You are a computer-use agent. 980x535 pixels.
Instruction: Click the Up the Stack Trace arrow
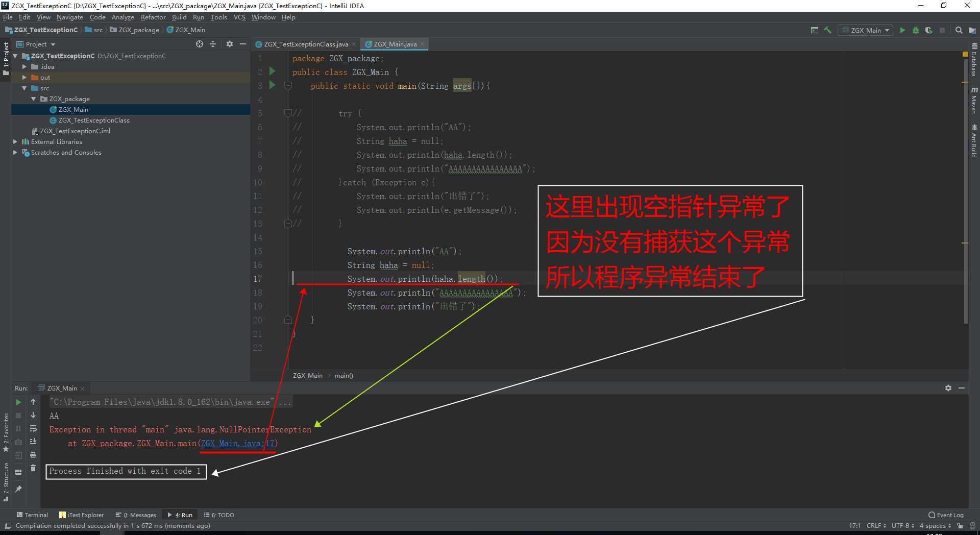point(33,402)
